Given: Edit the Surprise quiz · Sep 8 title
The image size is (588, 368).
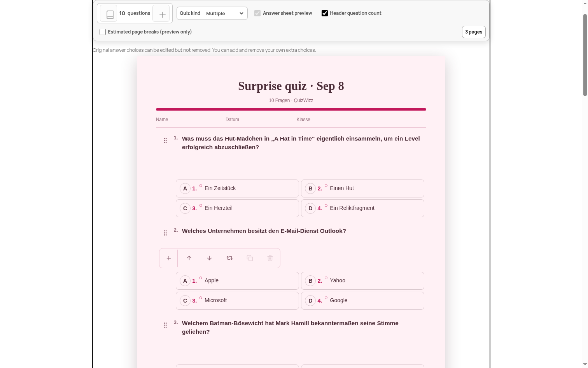Looking at the screenshot, I should [x=291, y=86].
